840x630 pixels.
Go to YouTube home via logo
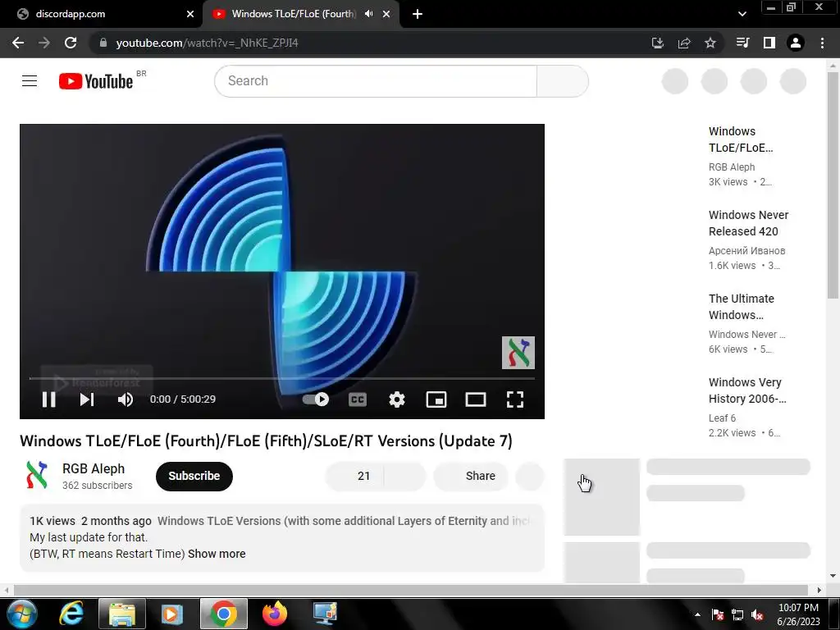[x=96, y=81]
